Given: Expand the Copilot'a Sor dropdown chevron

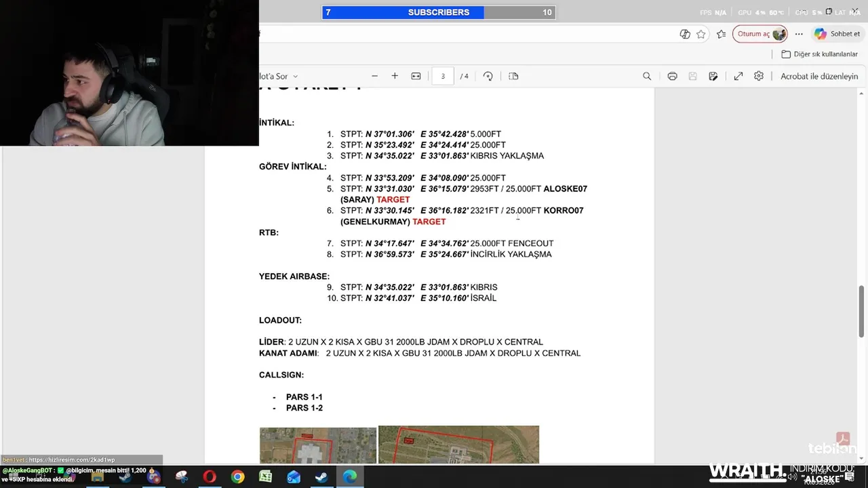Looking at the screenshot, I should 295,77.
